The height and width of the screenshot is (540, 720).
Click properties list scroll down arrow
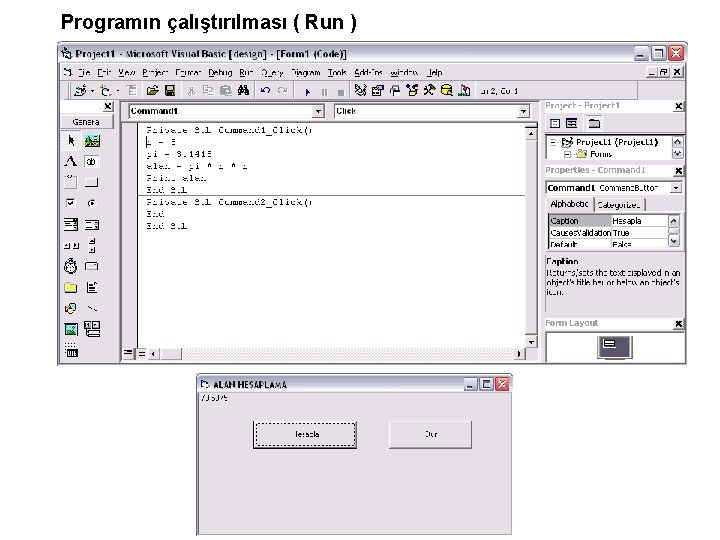[674, 241]
